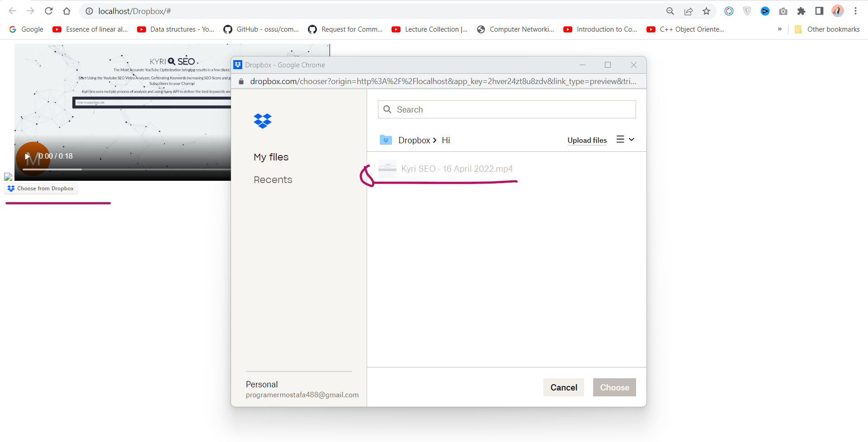This screenshot has height=442, width=868.
Task: Open the Google bookmark
Action: coord(26,29)
